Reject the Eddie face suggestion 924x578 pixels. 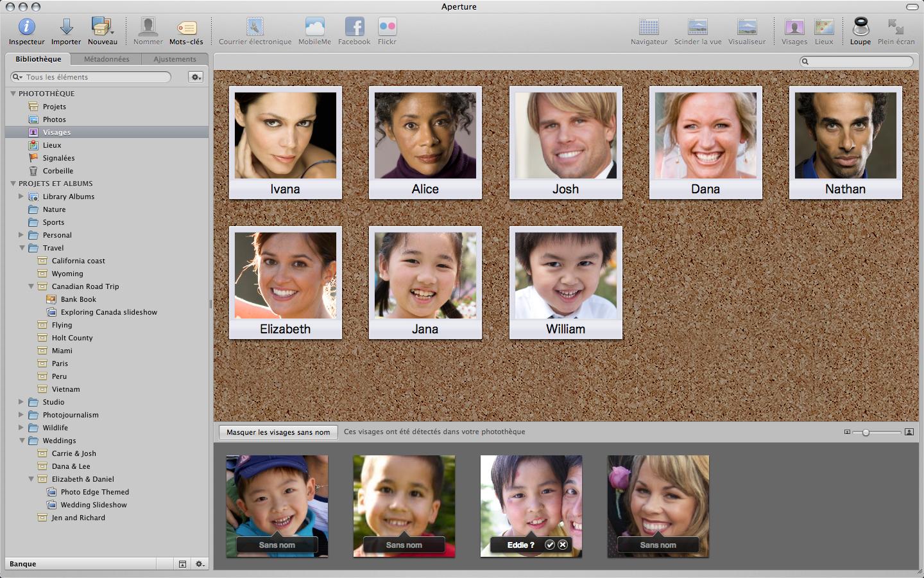click(563, 545)
